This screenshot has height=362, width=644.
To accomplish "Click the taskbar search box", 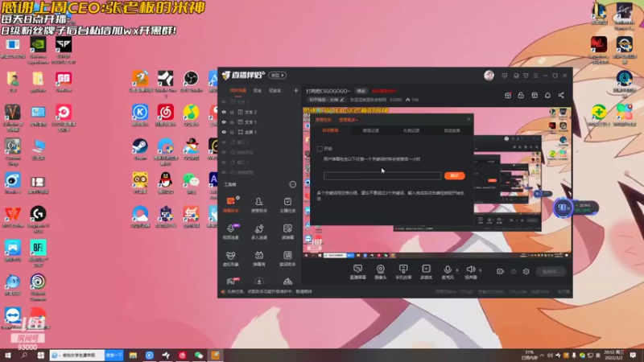I will 78,355.
